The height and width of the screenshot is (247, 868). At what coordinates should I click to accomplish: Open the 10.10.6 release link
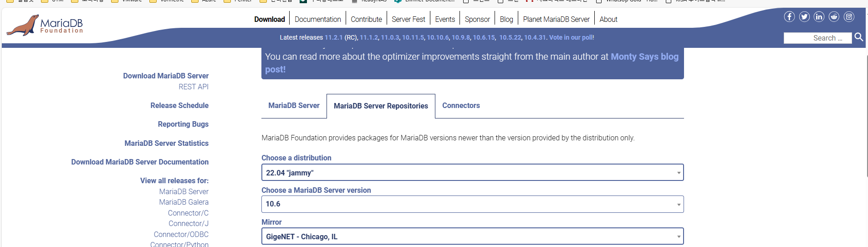[438, 37]
